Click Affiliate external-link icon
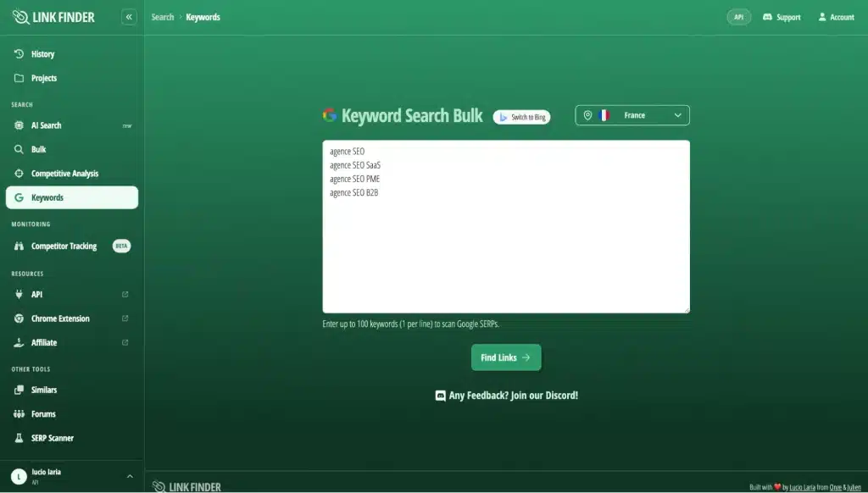This screenshot has width=868, height=493. [x=125, y=342]
